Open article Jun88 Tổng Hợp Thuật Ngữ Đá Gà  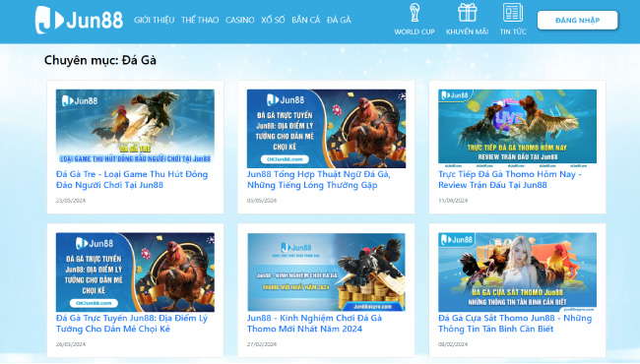(x=318, y=179)
